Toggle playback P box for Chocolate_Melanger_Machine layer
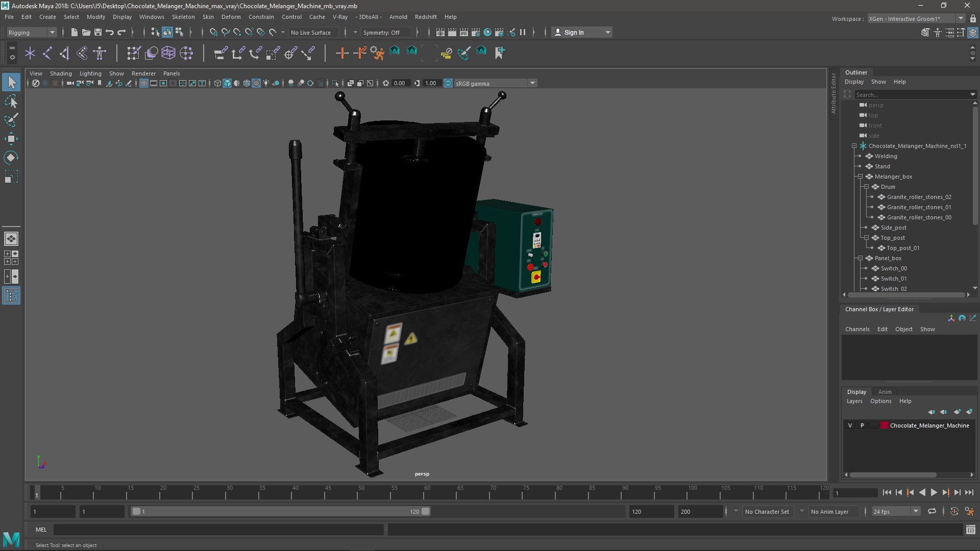 pyautogui.click(x=862, y=425)
